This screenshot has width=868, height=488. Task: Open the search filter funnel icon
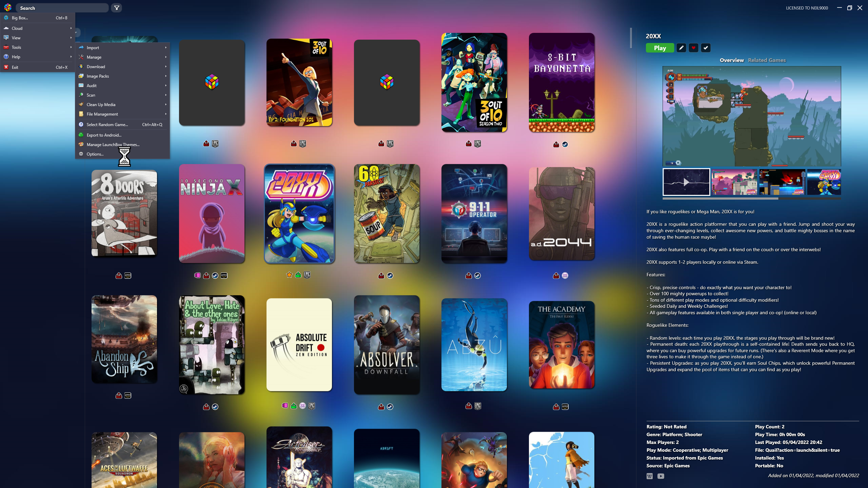[117, 8]
